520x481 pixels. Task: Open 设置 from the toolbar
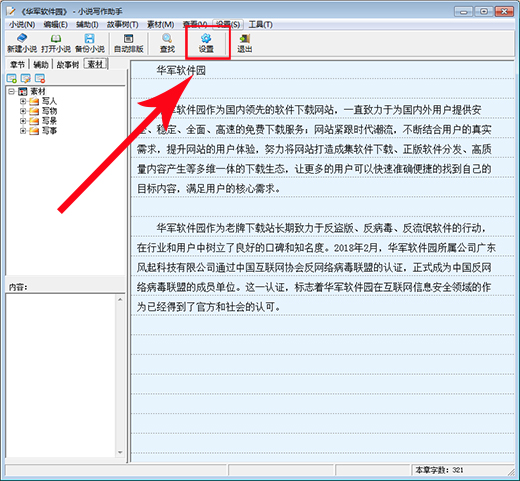[x=206, y=44]
